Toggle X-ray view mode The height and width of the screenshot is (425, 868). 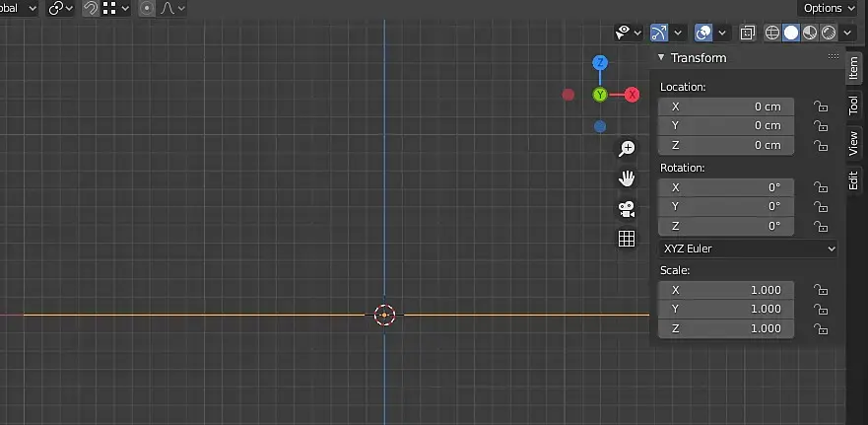click(748, 34)
